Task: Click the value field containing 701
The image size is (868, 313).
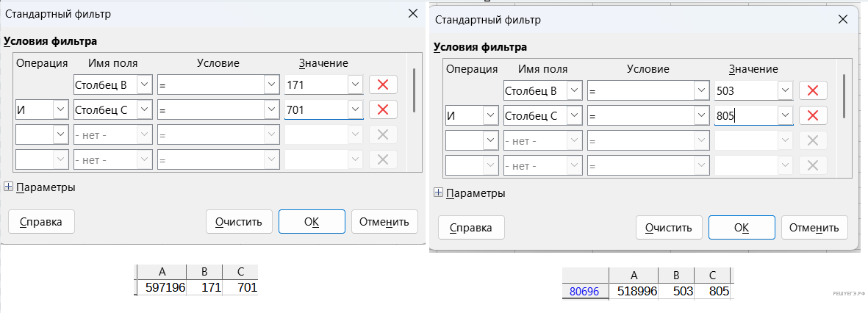Action: click(x=316, y=109)
